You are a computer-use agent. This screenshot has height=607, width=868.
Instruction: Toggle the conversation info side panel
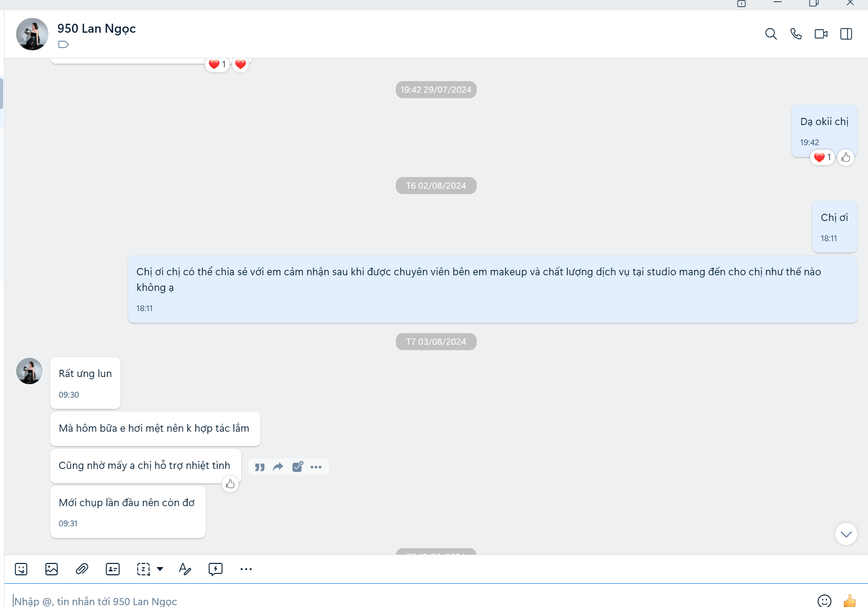tap(846, 34)
